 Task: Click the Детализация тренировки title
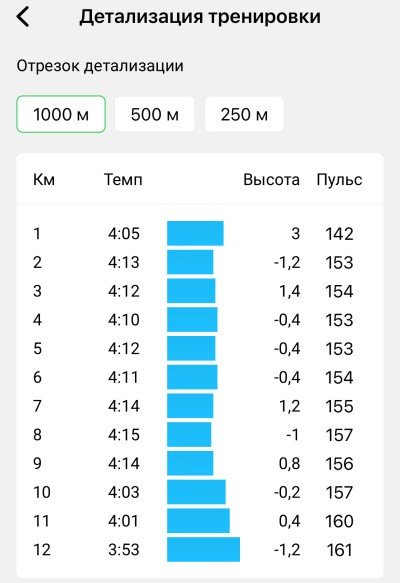click(200, 17)
